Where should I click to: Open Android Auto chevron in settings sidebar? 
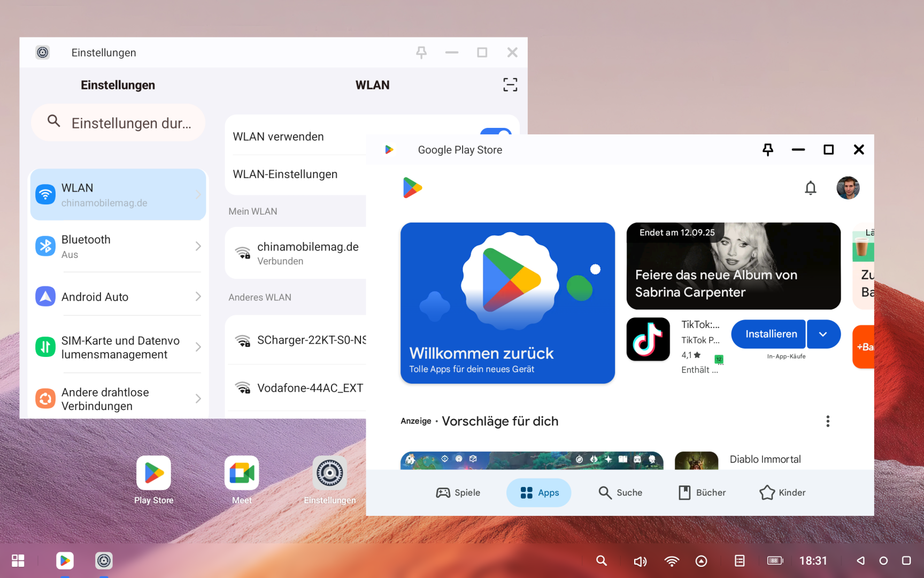[198, 296]
